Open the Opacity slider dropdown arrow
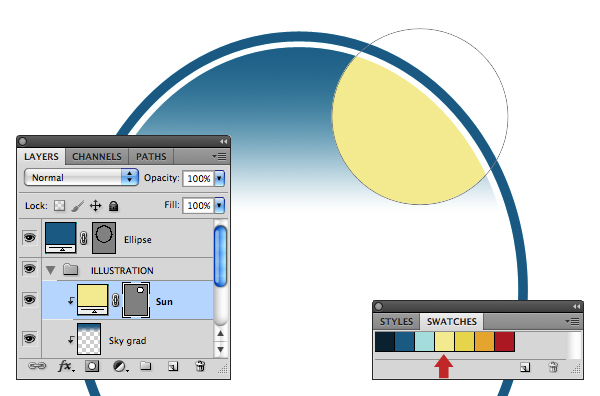 click(x=219, y=178)
